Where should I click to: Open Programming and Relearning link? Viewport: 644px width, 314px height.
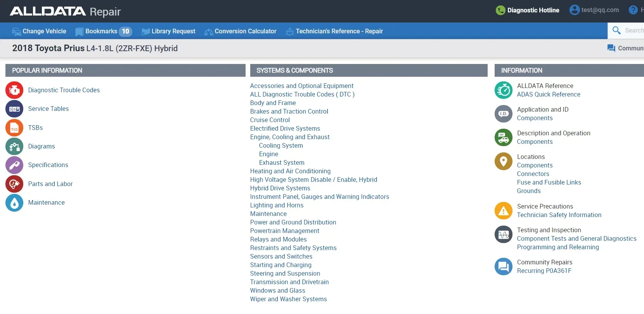tap(558, 247)
